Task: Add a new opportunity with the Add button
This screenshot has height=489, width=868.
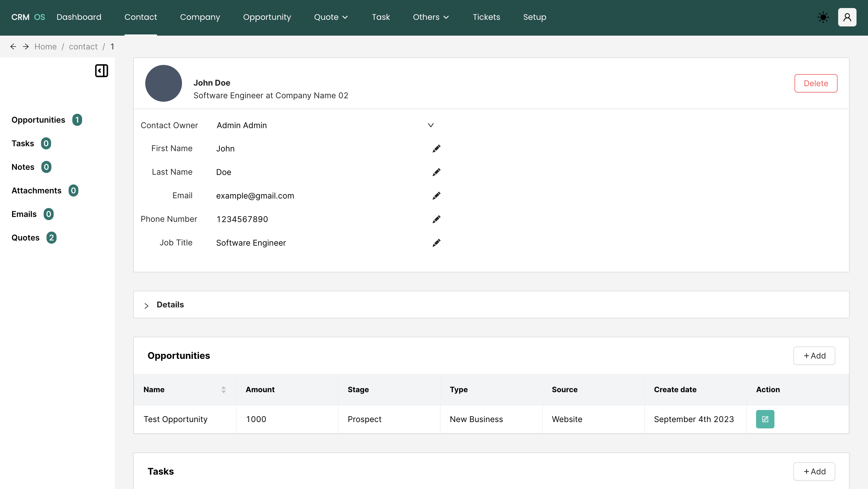Action: pyautogui.click(x=814, y=355)
